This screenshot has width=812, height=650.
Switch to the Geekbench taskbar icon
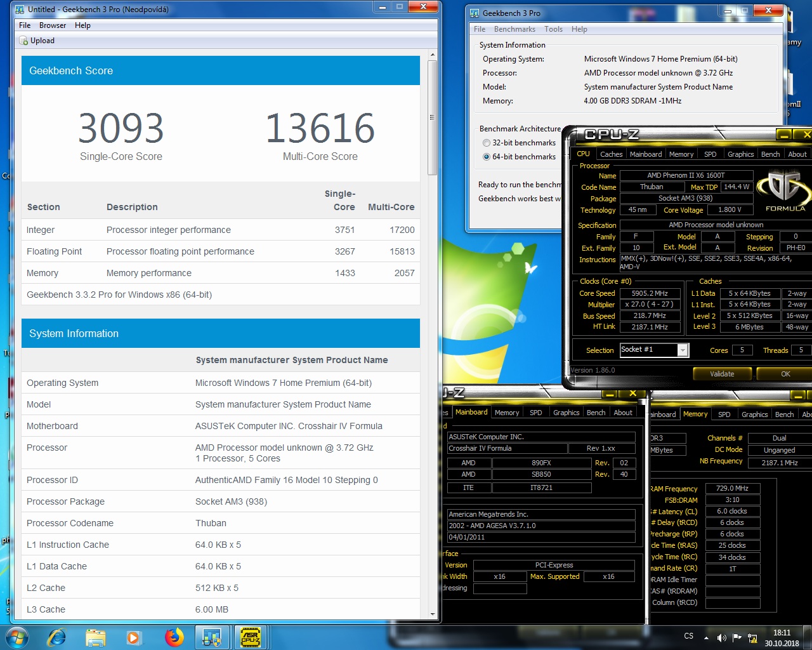(x=211, y=637)
